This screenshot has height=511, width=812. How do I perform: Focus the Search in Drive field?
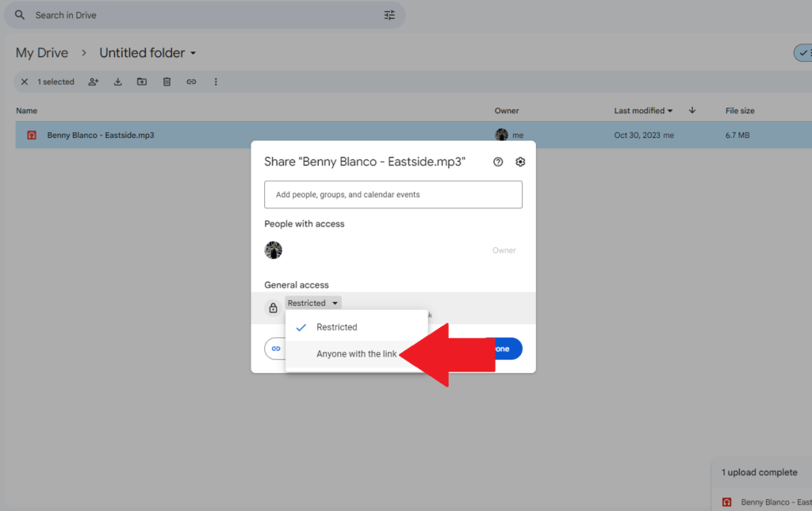point(205,15)
